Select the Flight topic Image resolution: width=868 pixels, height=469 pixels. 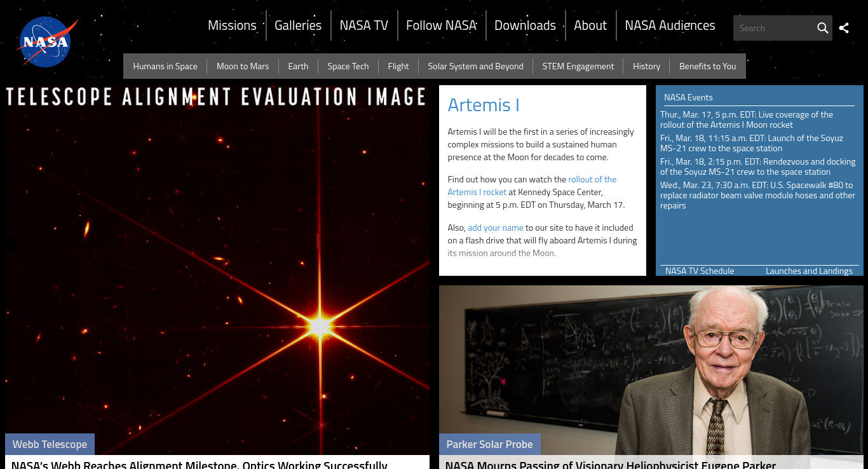tap(398, 66)
